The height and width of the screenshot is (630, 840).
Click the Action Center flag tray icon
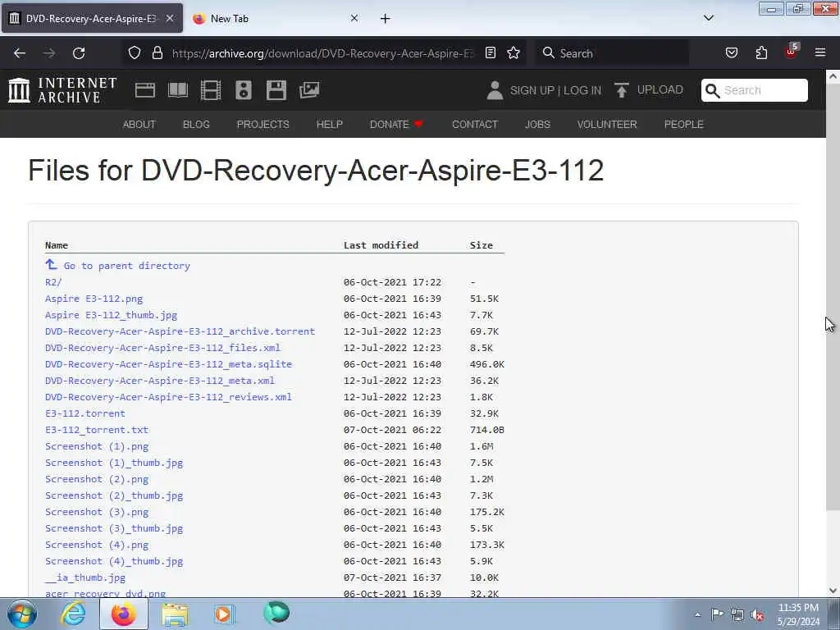pos(717,614)
